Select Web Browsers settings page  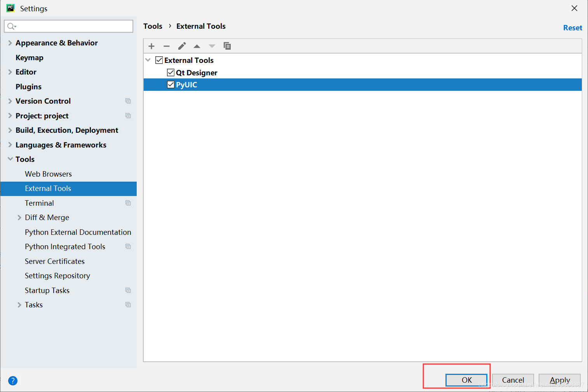pyautogui.click(x=48, y=174)
